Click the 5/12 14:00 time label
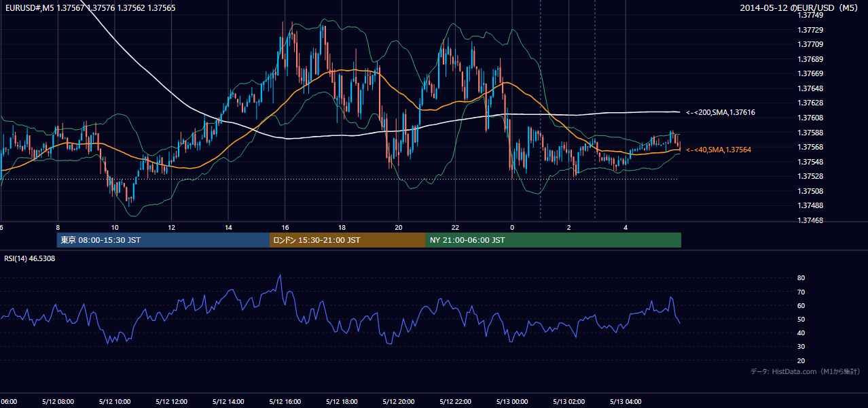 click(228, 402)
